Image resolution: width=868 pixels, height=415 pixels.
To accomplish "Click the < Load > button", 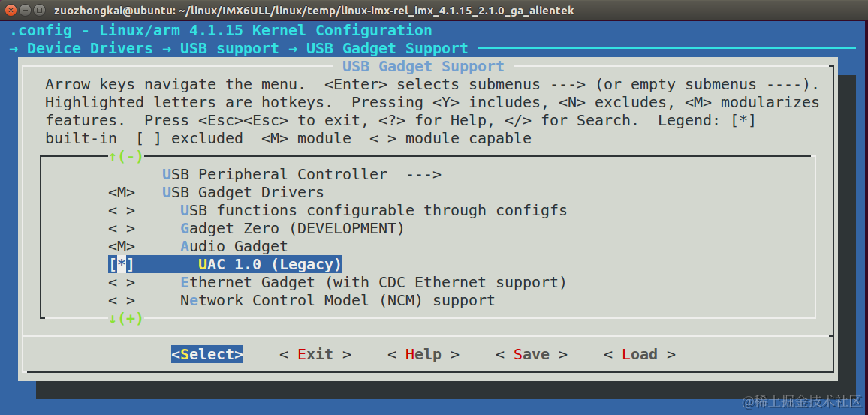I will tap(640, 355).
